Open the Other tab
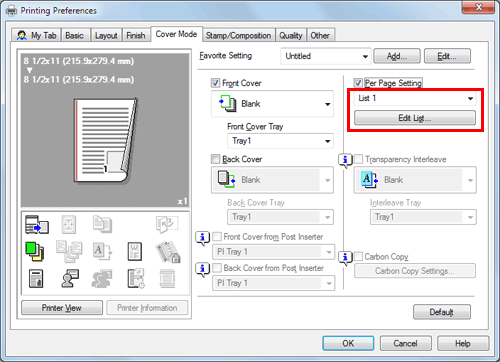 320,35
